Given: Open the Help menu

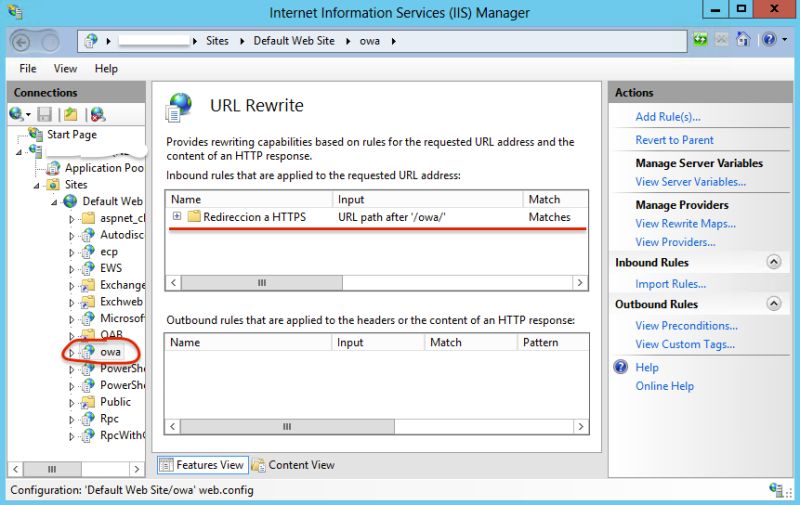Looking at the screenshot, I should [106, 68].
